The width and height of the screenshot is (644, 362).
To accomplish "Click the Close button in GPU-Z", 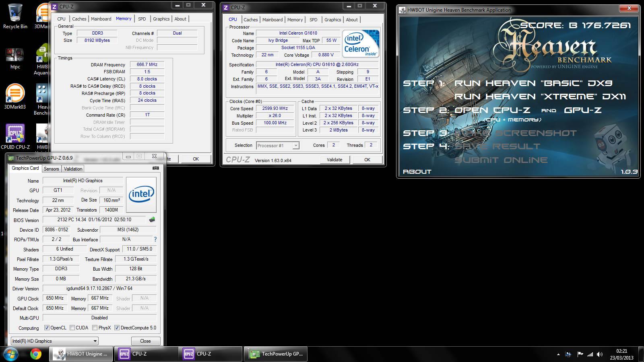I will click(x=145, y=341).
